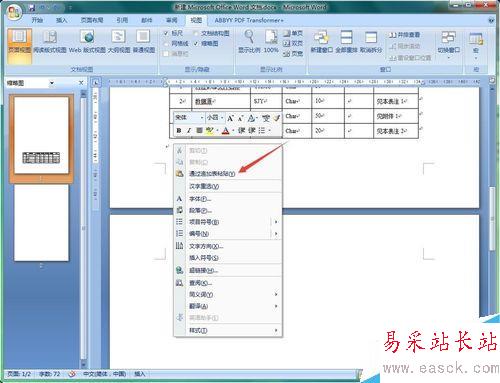Choose 汉字重选(V) in context menu
The image size is (500, 383).
point(228,186)
